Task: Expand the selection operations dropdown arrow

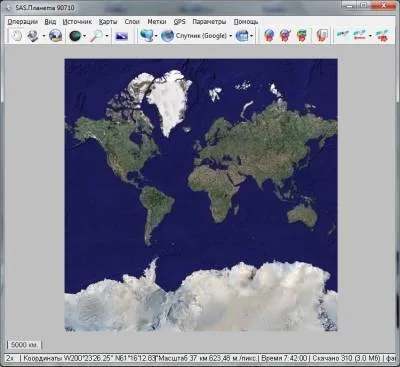Action: point(44,36)
